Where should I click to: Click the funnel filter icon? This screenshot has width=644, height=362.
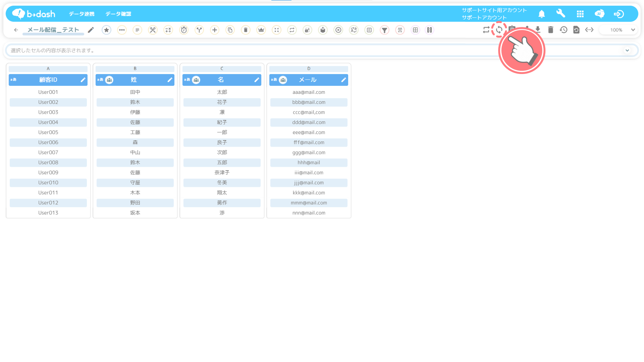click(x=384, y=30)
